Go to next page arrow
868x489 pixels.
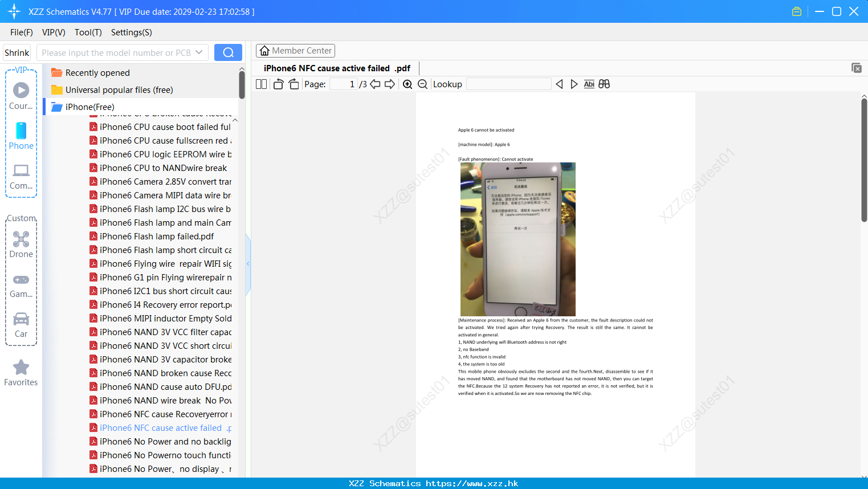pos(390,84)
